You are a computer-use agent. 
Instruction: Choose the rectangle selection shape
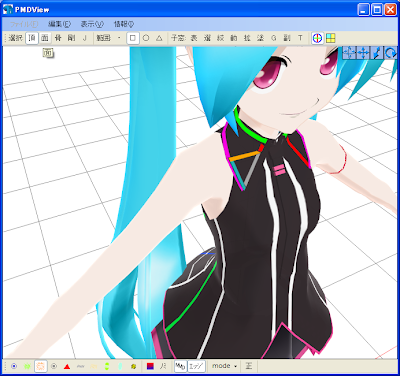(133, 38)
